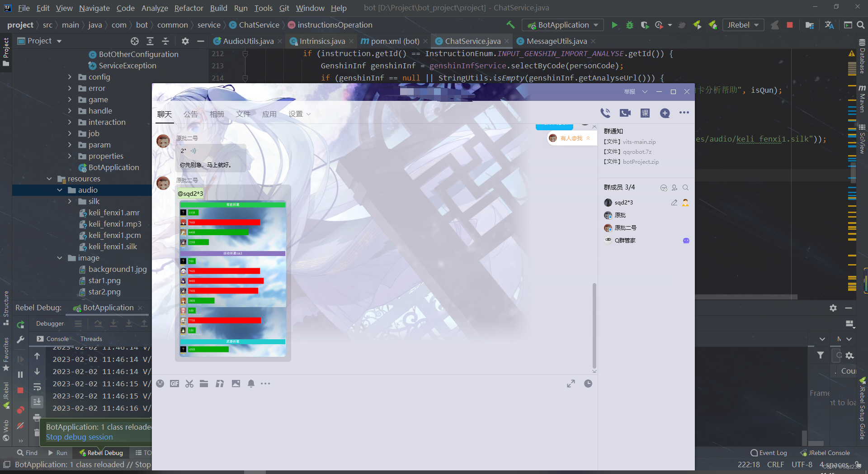Toggle soft-wrap in console
Screen dimensions: 868x474
tap(37, 387)
